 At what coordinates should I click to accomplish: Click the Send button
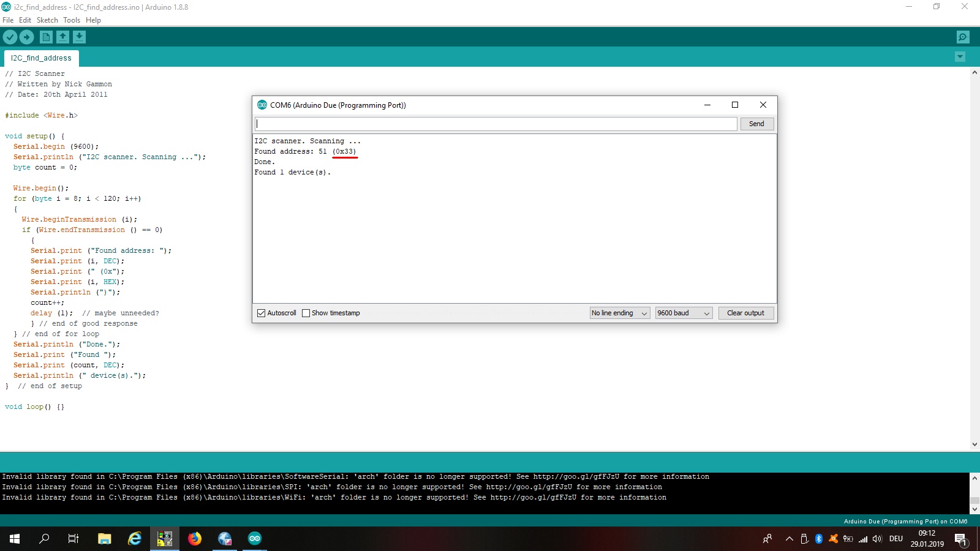click(x=757, y=124)
